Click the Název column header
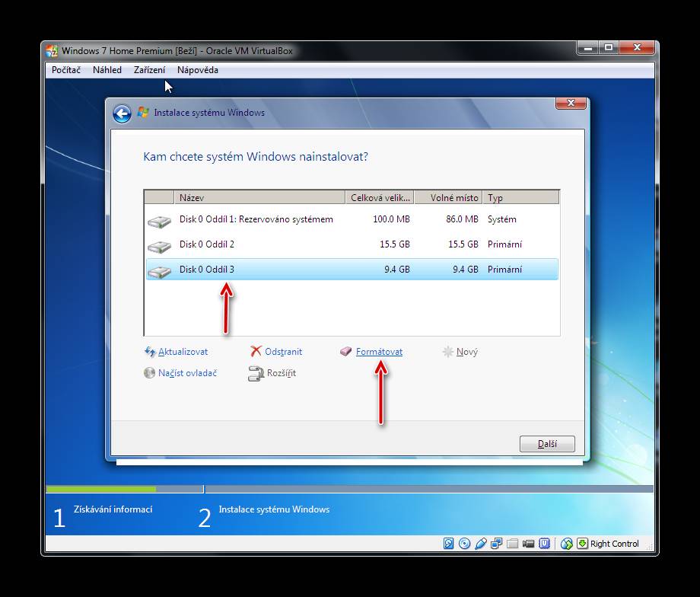 259,197
